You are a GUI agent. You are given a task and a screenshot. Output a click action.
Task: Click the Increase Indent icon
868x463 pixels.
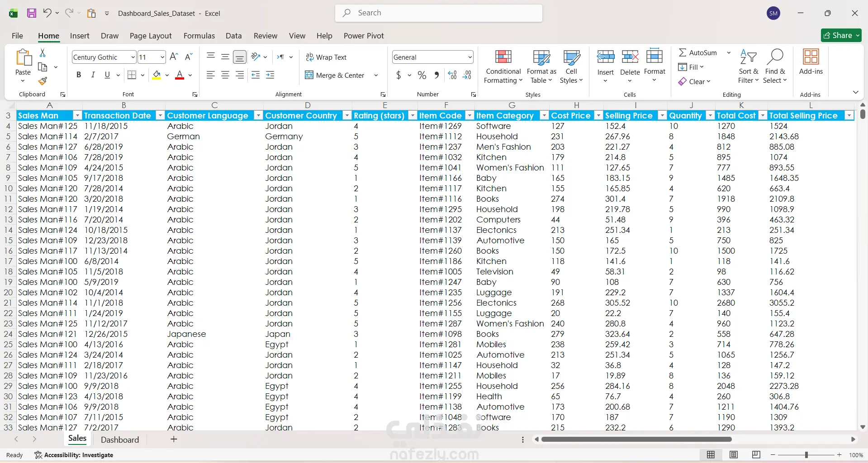point(270,76)
